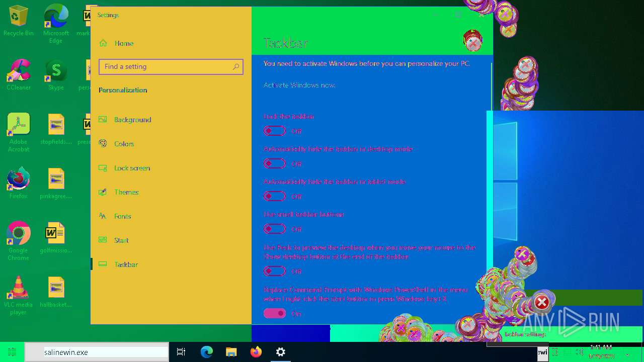Click the Find a setting search box
Image resolution: width=644 pixels, height=362 pixels.
click(171, 66)
